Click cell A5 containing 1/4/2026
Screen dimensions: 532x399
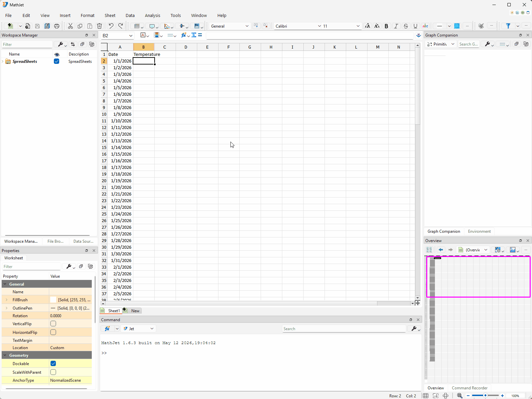coord(120,81)
